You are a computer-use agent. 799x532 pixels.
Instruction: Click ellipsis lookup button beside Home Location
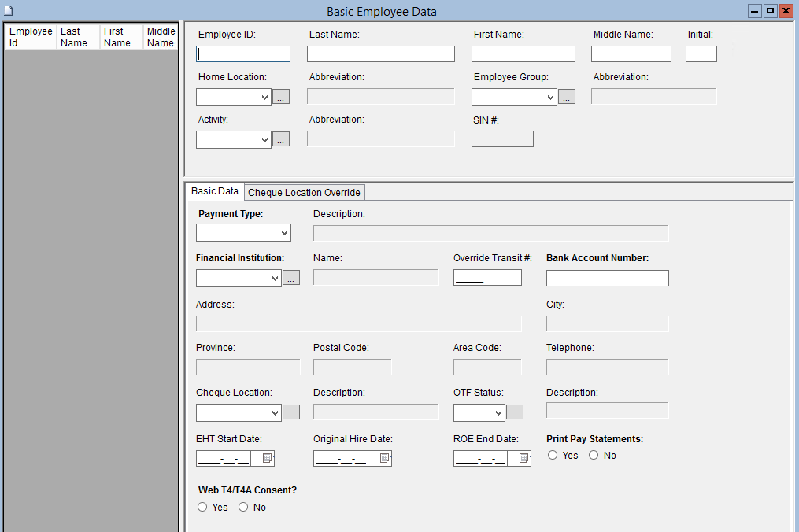(281, 98)
